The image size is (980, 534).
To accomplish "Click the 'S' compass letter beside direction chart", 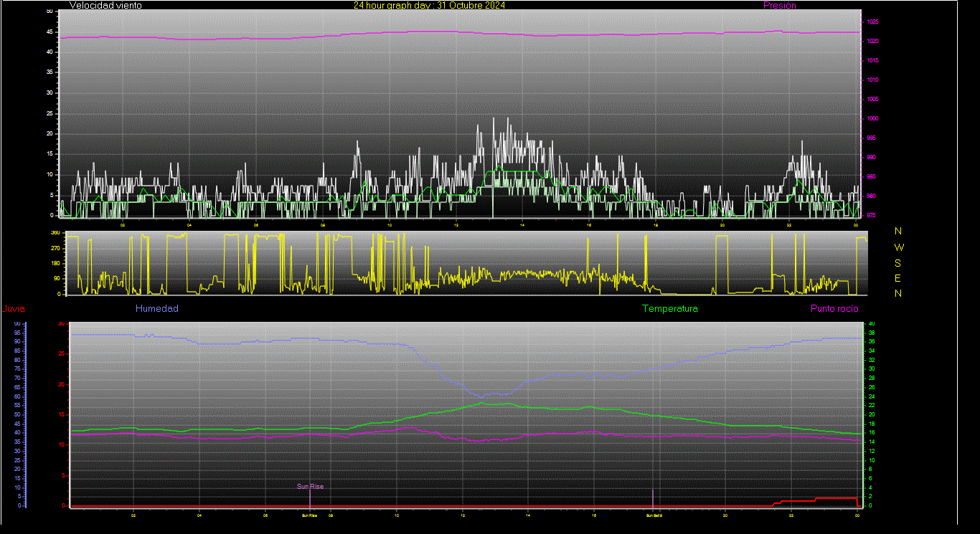I will click(899, 263).
